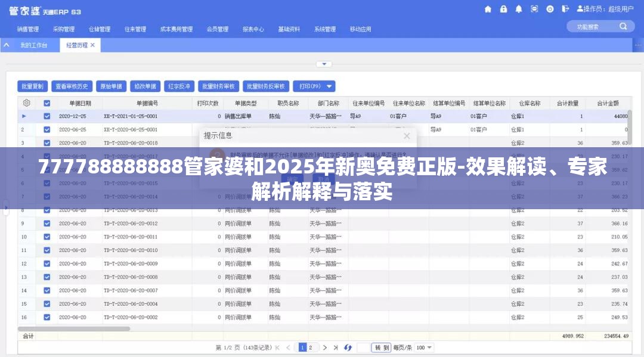Click the operator user icon
644x357 pixels.
coord(580,8)
